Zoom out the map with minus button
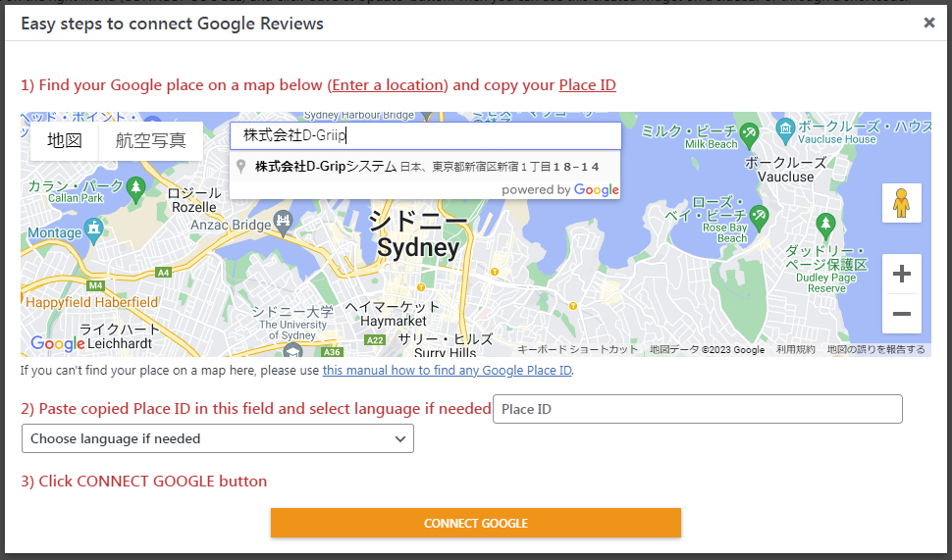This screenshot has height=560, width=952. 902,314
